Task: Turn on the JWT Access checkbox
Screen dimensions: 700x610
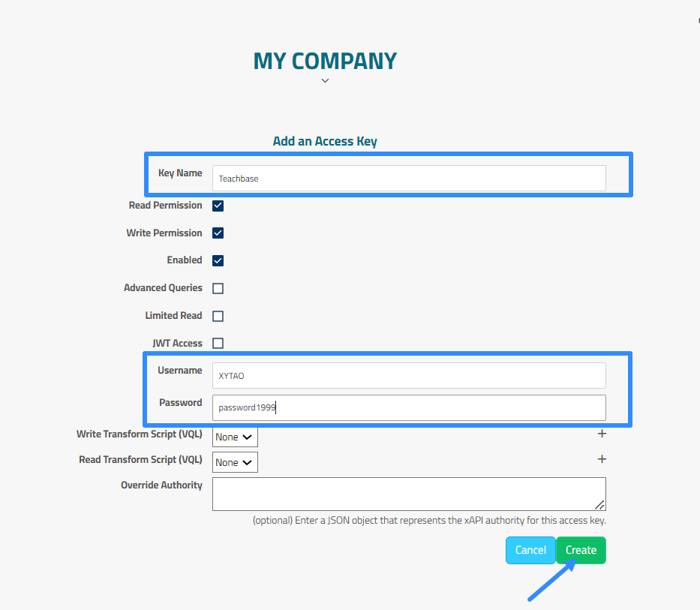Action: (218, 344)
